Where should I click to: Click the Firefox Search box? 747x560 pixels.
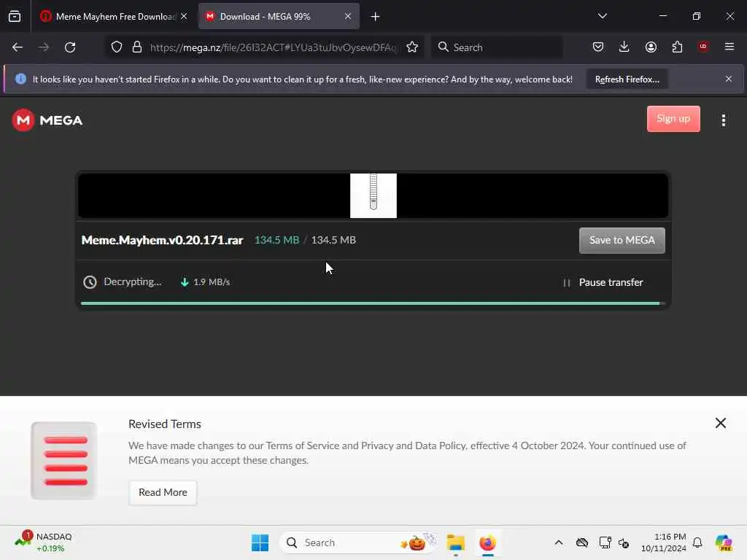(x=497, y=47)
